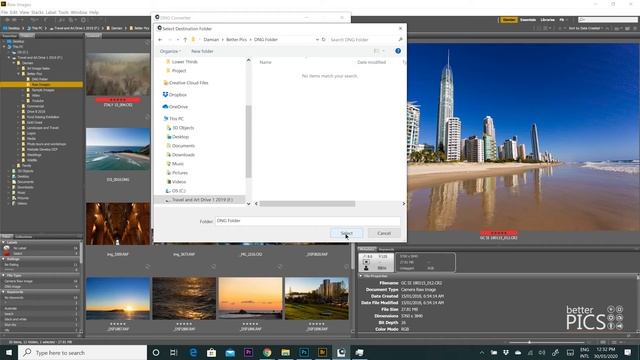Open Mail app from the taskbar
This screenshot has height=360, width=640.
(x=230, y=352)
